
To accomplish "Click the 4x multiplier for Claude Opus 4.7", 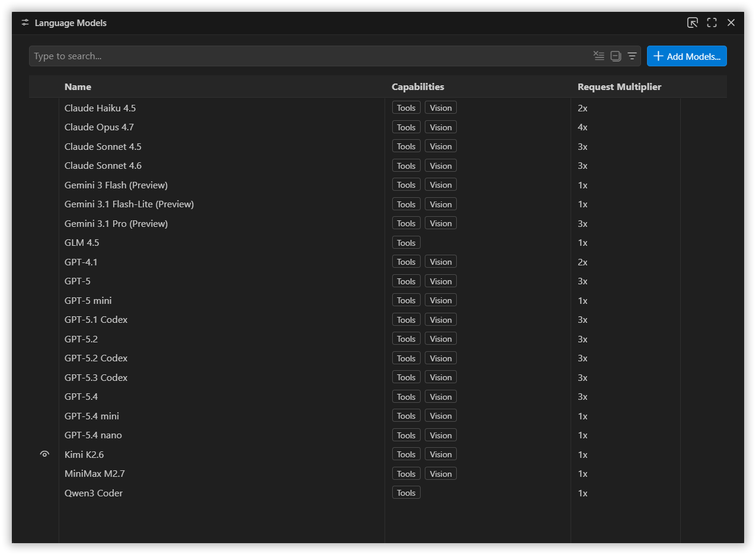I will [582, 127].
